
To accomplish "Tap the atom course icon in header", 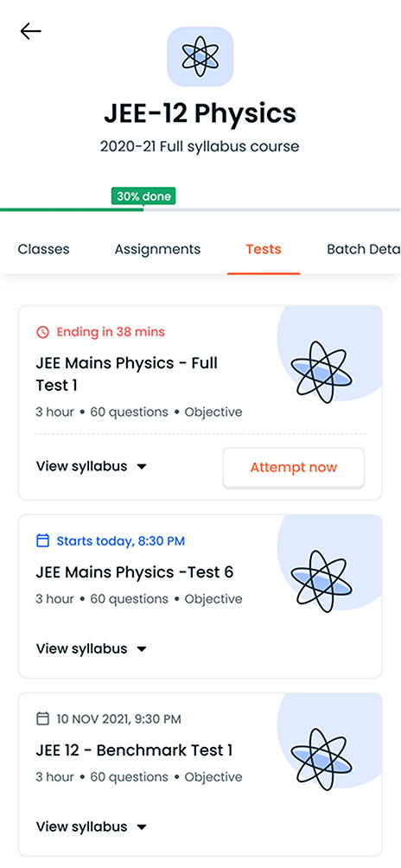I will click(x=200, y=56).
